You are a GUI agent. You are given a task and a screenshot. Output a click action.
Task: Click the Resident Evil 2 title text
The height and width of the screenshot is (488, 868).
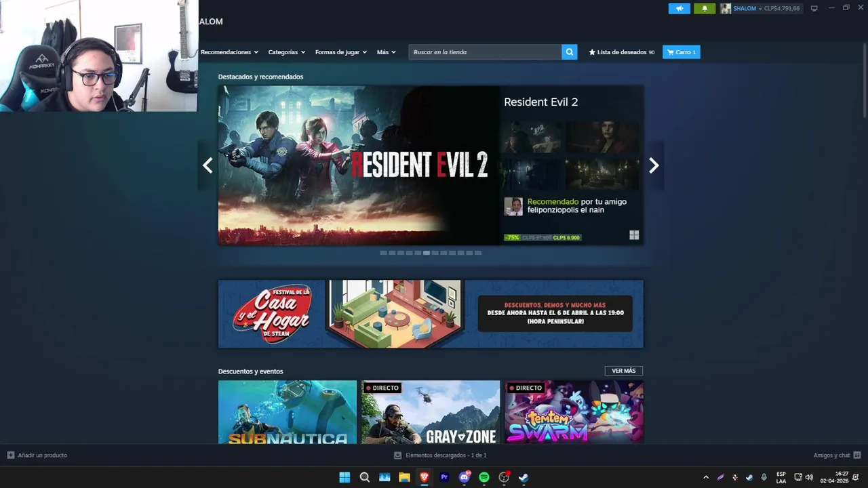540,102
